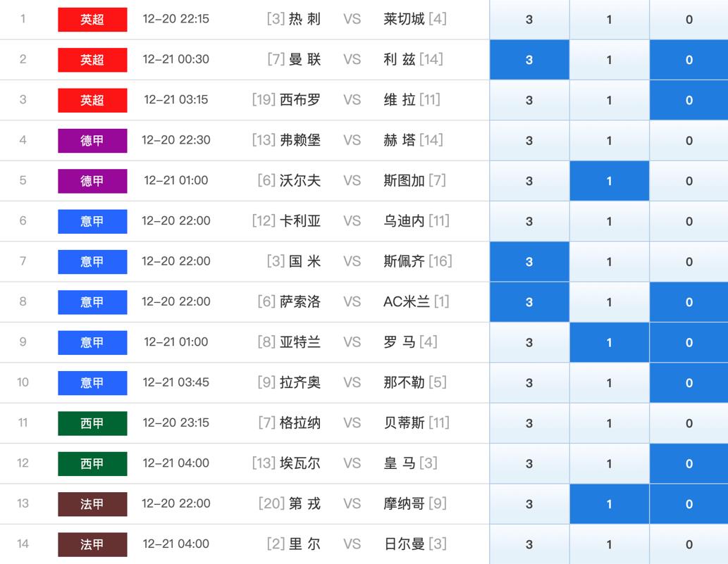Unselect highlighted 0 for 拉齐奥 vs 那不勒
This screenshot has width=728, height=564.
[689, 382]
